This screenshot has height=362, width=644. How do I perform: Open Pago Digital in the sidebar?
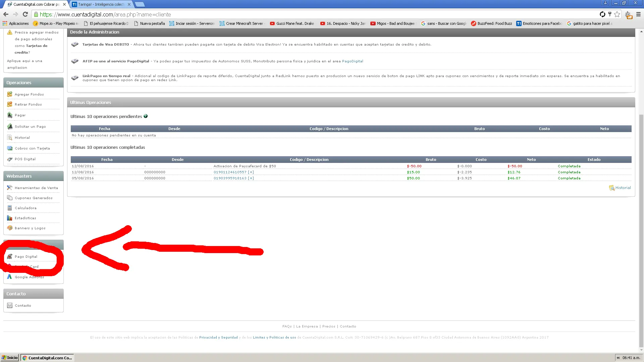(26, 257)
